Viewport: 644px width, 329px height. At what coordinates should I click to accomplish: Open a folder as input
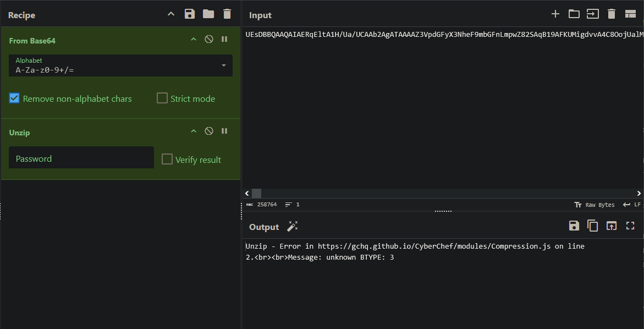[574, 14]
